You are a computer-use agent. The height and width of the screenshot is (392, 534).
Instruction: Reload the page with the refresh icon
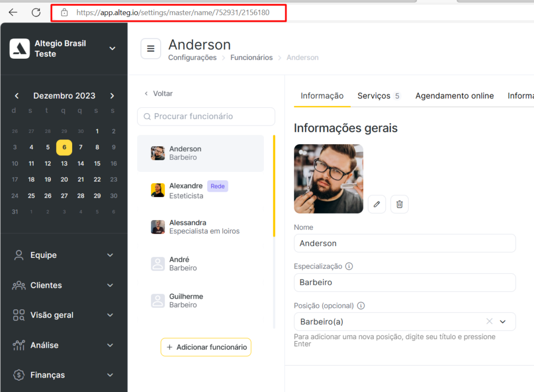36,13
